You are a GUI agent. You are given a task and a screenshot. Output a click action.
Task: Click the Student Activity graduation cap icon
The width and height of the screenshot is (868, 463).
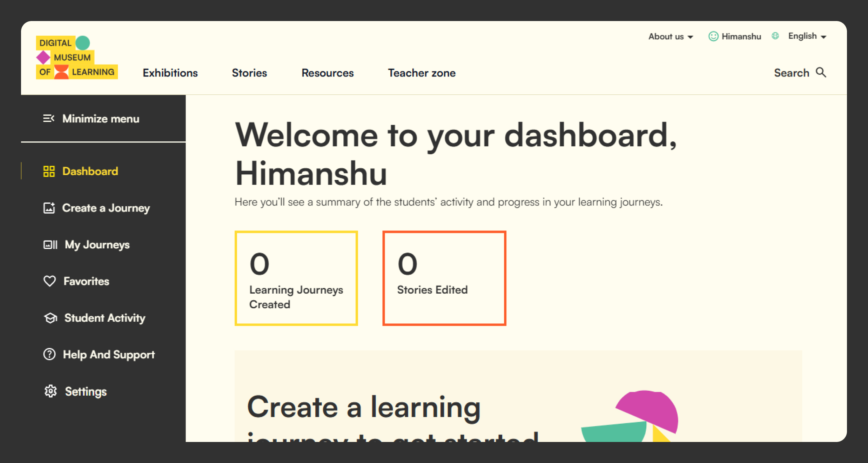[51, 318]
